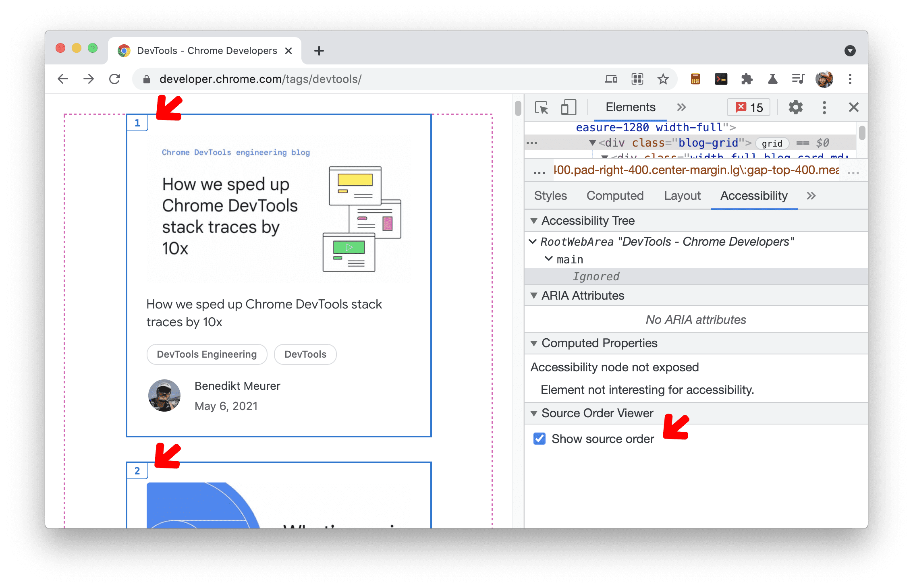Switch to the Styles tab
Image resolution: width=913 pixels, height=588 pixels.
pyautogui.click(x=549, y=196)
